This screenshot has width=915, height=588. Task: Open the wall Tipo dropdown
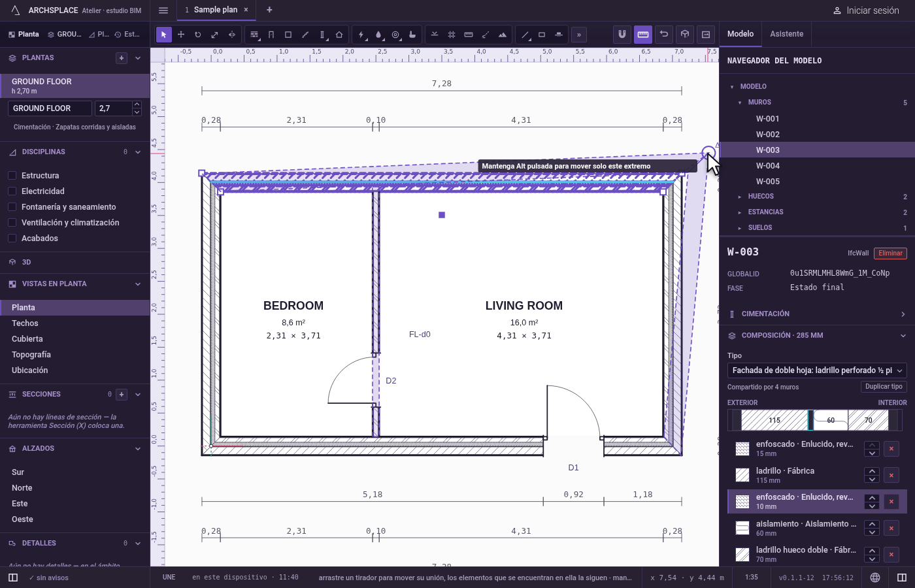817,370
